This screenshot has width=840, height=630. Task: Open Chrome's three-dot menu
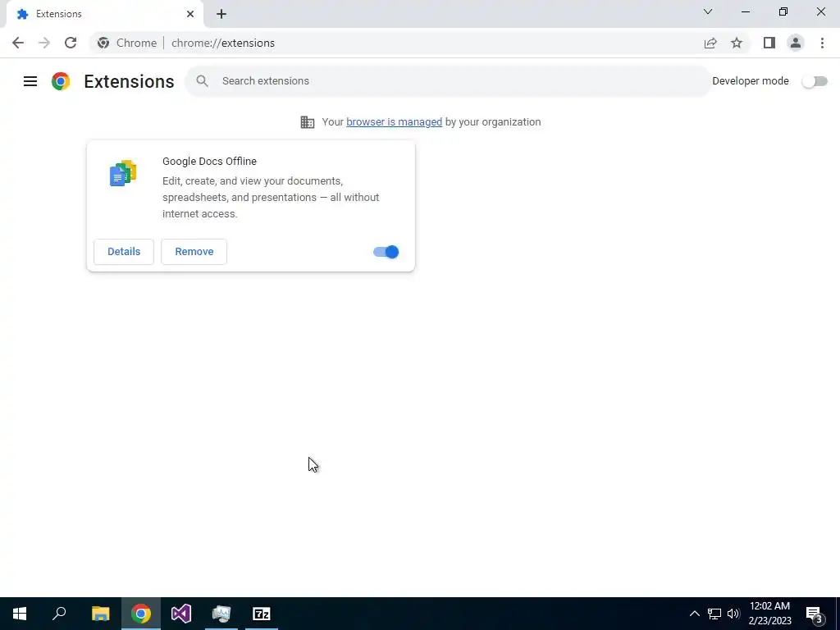(822, 43)
